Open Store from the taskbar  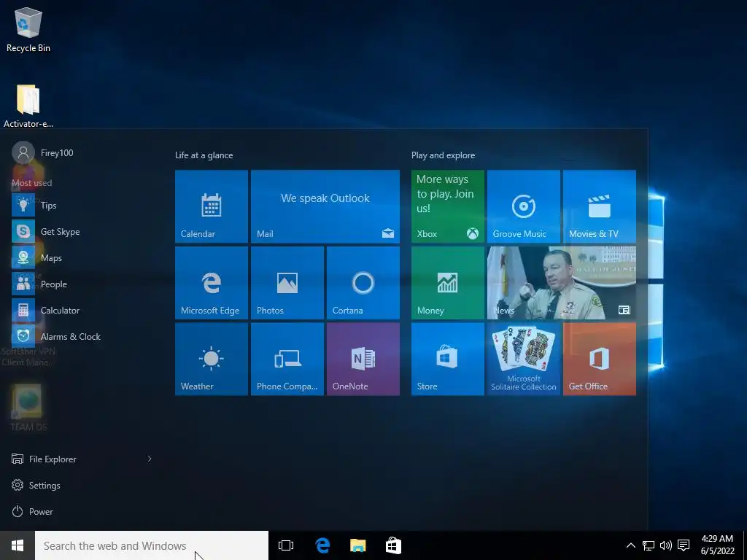(x=393, y=545)
